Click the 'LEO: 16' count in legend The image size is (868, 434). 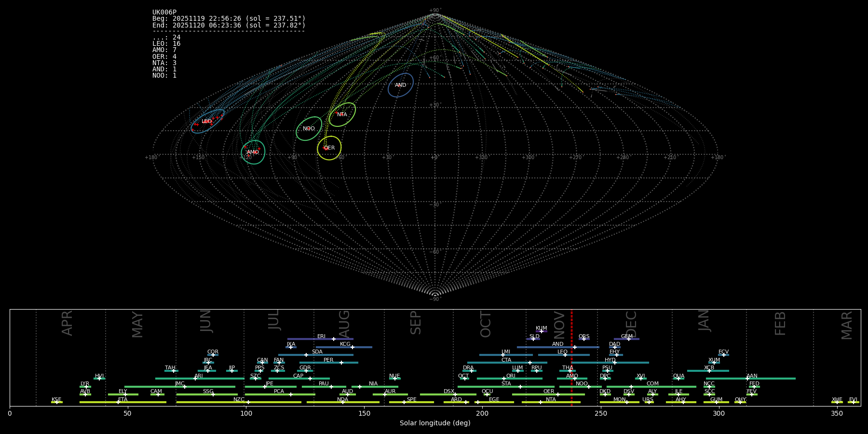click(166, 44)
